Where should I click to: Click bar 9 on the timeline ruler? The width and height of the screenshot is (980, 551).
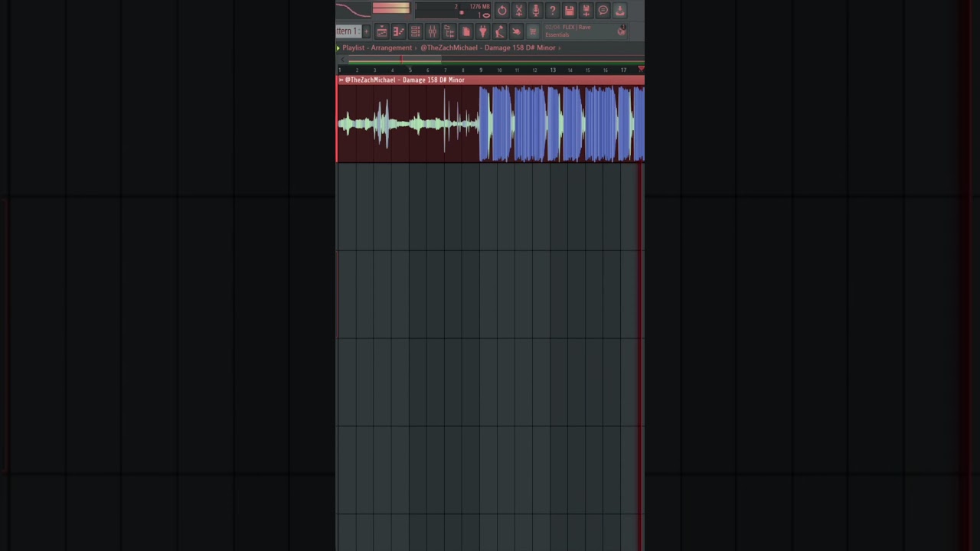tap(481, 70)
